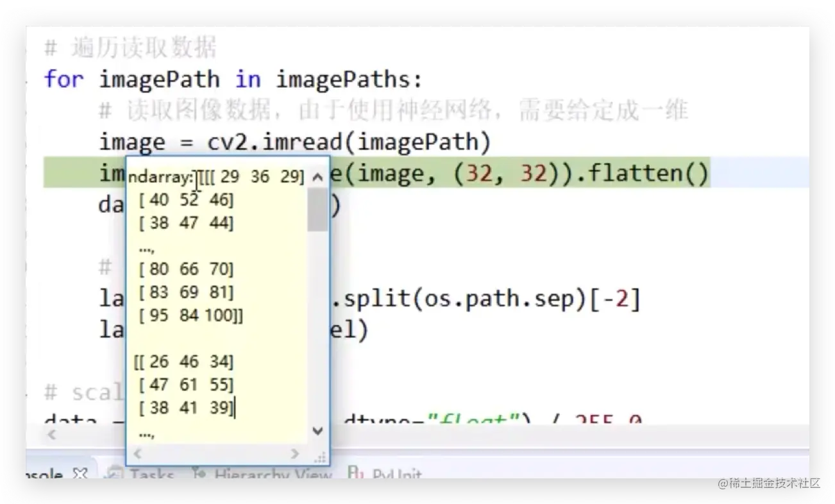Click the ndarray popup scroll-right arrow
The height and width of the screenshot is (504, 835).
click(x=295, y=454)
